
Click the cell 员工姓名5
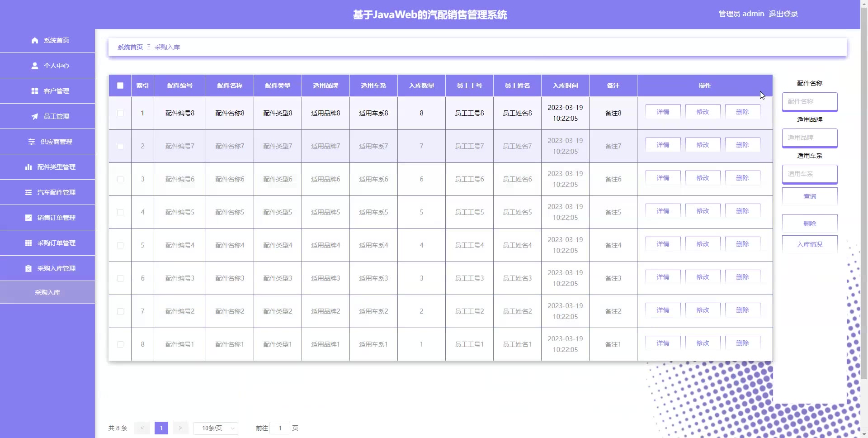click(517, 212)
